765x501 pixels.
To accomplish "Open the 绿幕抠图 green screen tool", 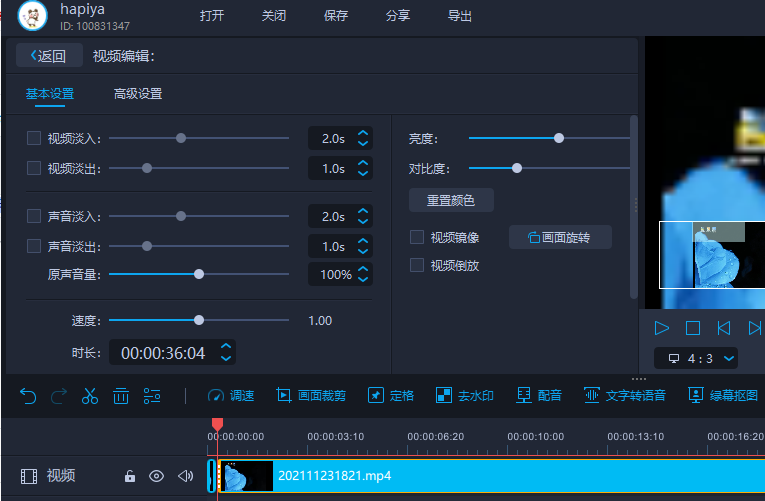I will (x=723, y=396).
